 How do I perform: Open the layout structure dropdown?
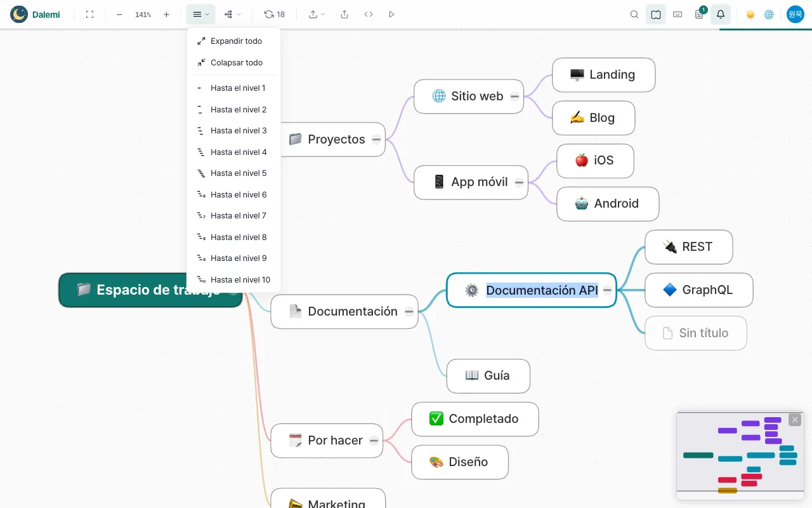[x=232, y=14]
